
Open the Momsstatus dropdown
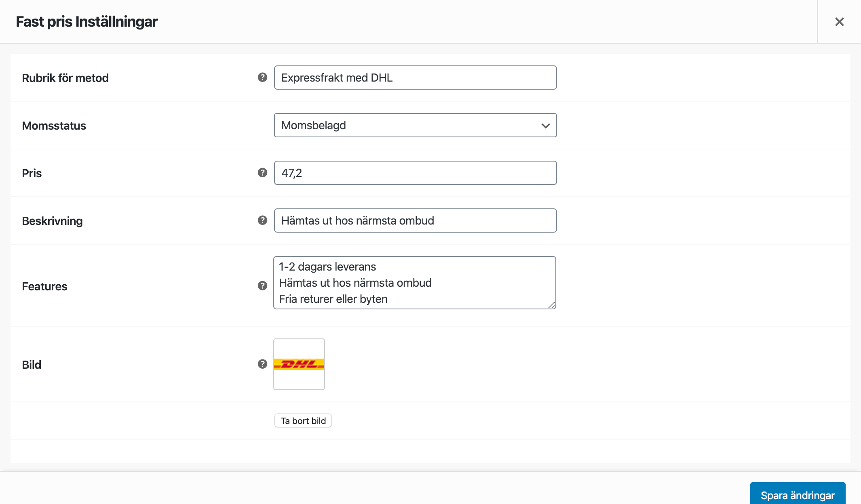pos(415,125)
